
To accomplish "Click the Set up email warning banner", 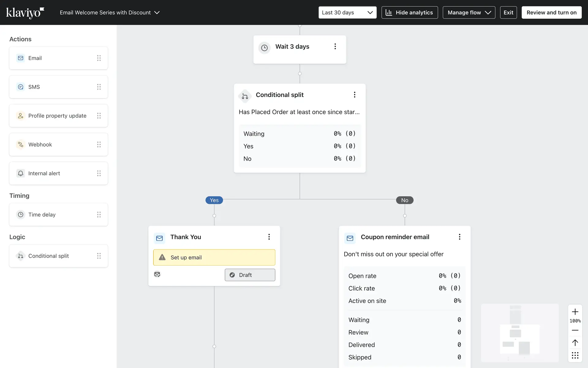I will (214, 257).
